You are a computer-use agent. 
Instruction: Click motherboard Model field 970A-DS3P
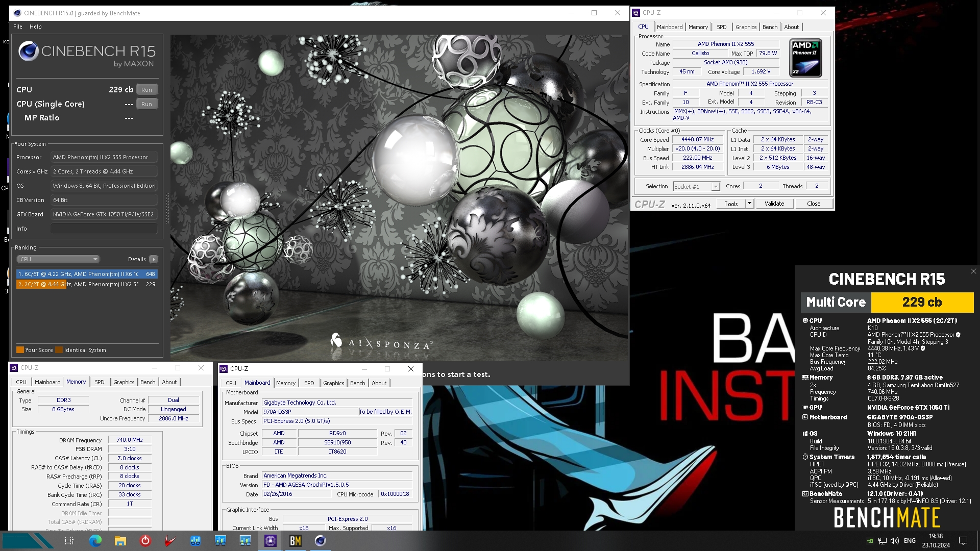(x=310, y=412)
